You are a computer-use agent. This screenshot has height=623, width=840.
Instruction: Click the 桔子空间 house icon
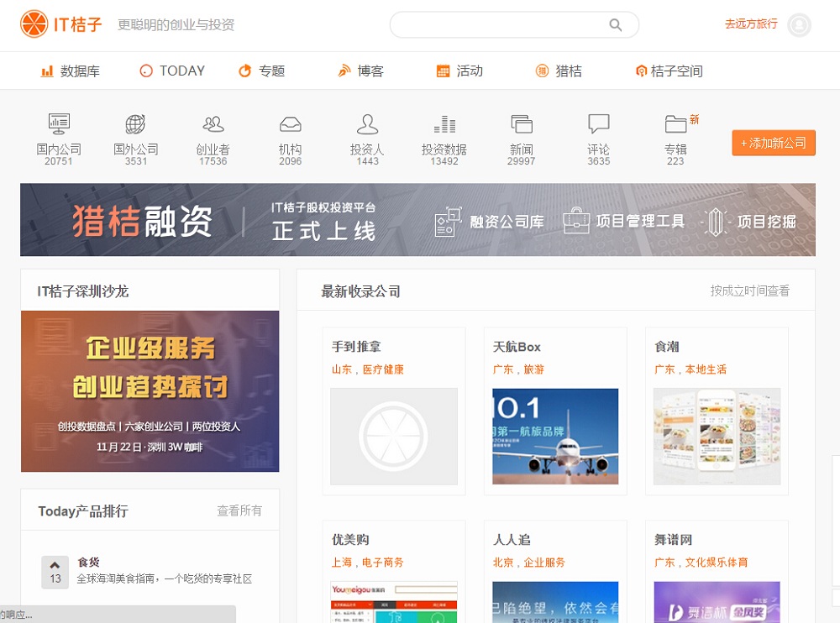click(641, 71)
